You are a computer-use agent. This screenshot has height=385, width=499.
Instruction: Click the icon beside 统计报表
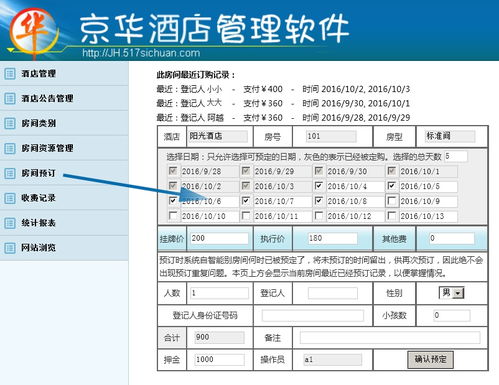[x=10, y=223]
